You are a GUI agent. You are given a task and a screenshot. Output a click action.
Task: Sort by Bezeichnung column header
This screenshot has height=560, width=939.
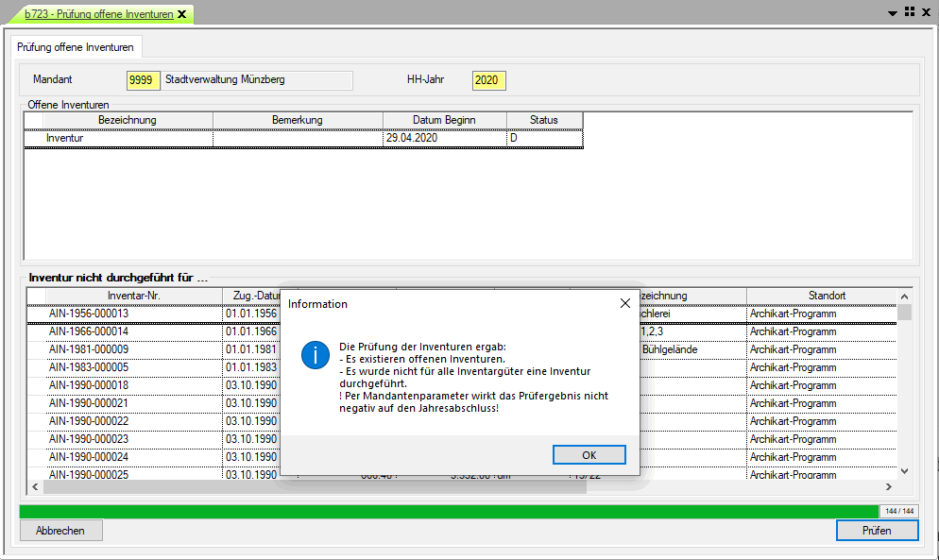(127, 120)
